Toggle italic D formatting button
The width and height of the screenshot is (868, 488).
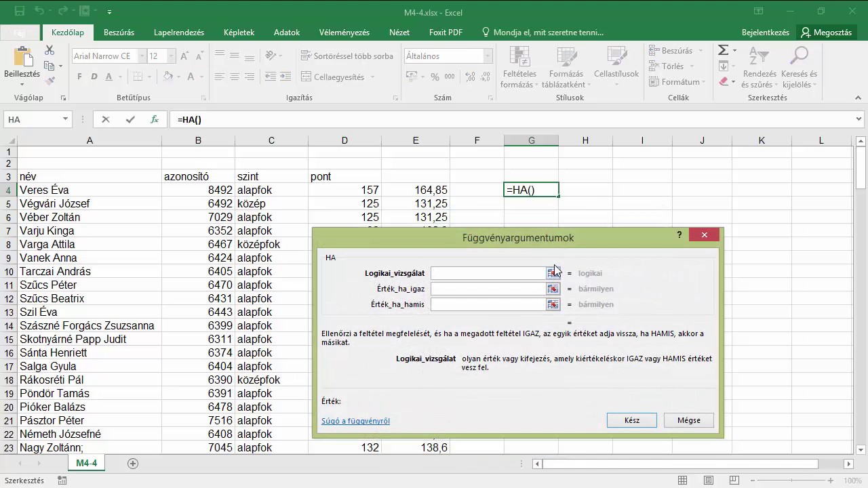94,77
